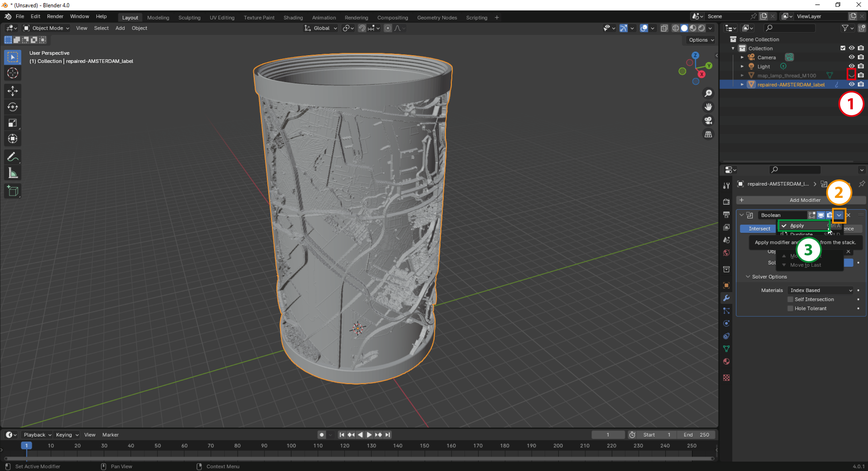
Task: Open the Modifier Properties wrench icon
Action: pos(726,298)
